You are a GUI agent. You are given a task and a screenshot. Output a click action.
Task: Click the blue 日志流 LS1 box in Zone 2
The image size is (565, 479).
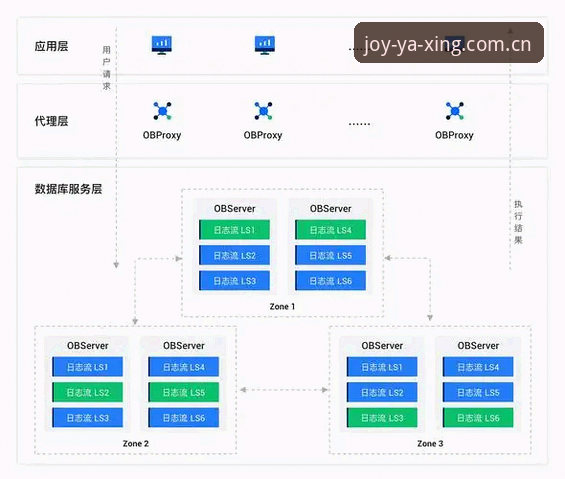click(88, 367)
